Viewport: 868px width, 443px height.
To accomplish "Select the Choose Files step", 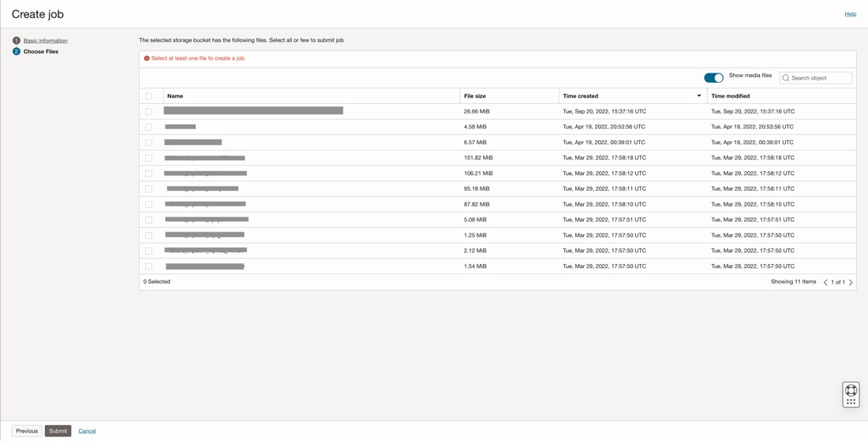I will tap(41, 51).
